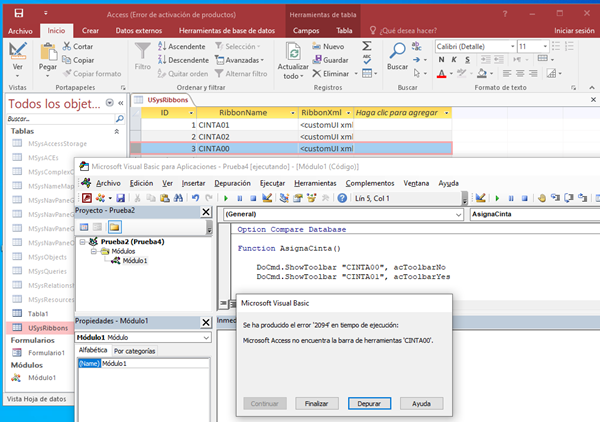Click the Depurar button in error dialog
Image resolution: width=600 pixels, height=422 pixels.
pos(370,403)
